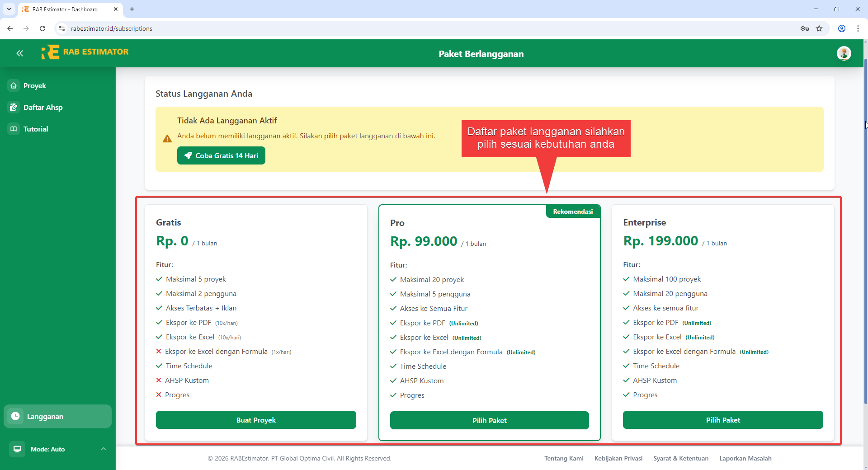Open the Tutorial section icon
Screen dimensions: 868x470
click(x=13, y=129)
